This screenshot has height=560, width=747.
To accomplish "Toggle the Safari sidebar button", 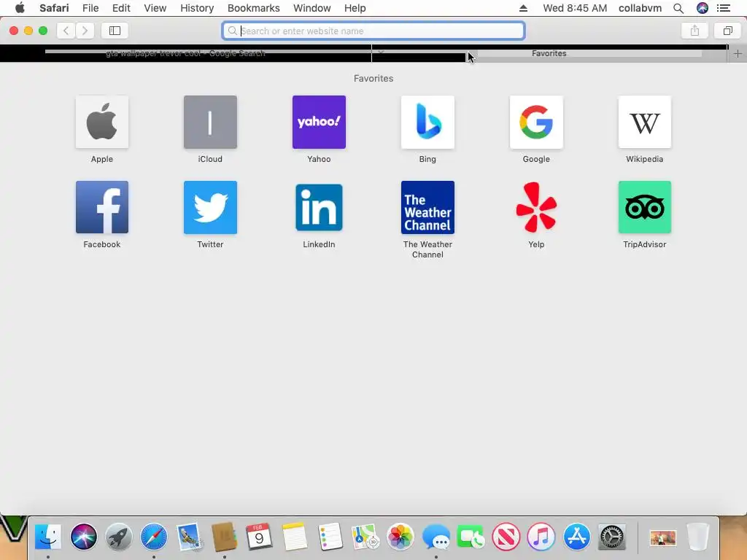I will pos(115,31).
